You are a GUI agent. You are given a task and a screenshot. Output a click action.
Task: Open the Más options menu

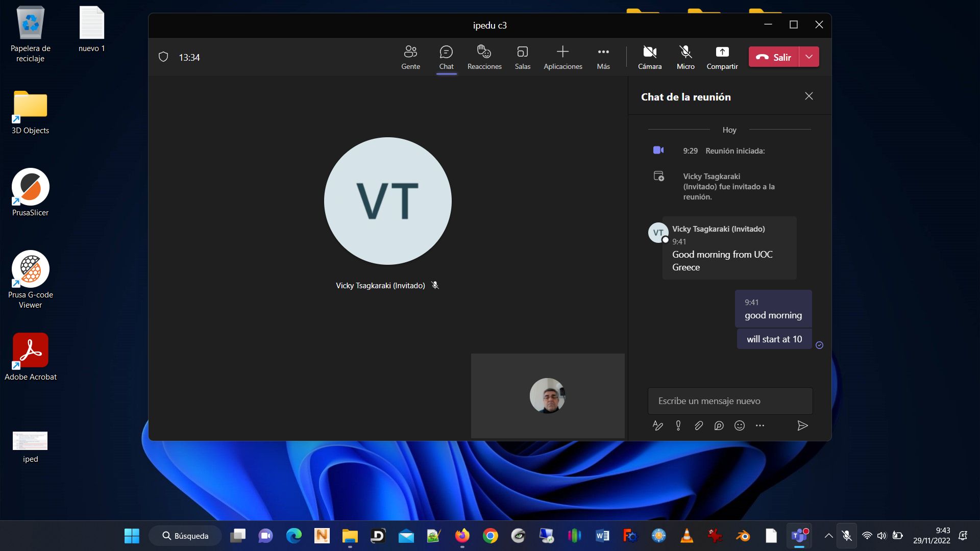[603, 57]
